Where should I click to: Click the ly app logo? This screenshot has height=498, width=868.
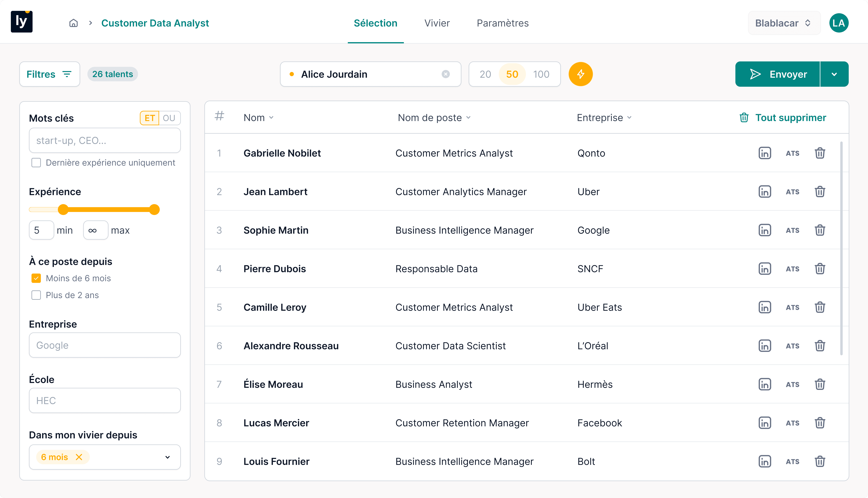pyautogui.click(x=22, y=22)
